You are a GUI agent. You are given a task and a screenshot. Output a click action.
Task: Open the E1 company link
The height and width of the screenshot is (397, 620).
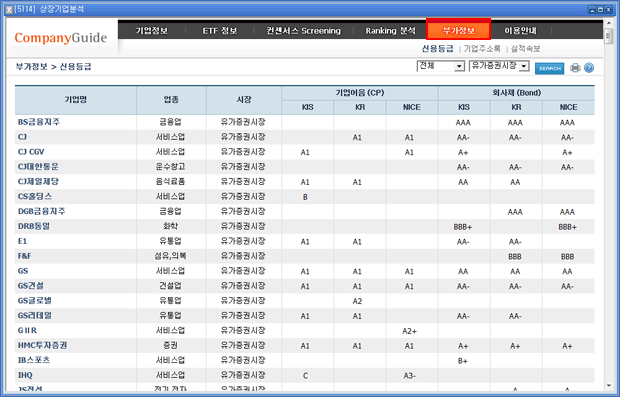pyautogui.click(x=22, y=241)
